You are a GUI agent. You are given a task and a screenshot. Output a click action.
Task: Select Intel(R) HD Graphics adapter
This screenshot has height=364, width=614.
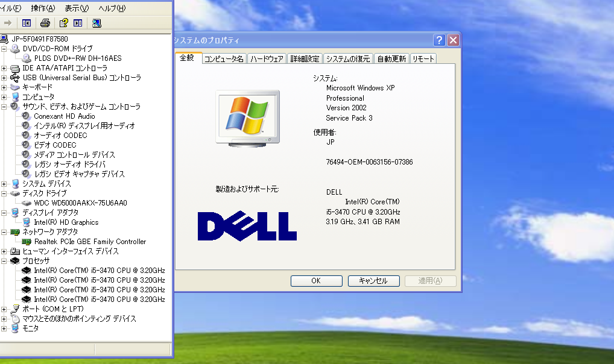point(66,222)
